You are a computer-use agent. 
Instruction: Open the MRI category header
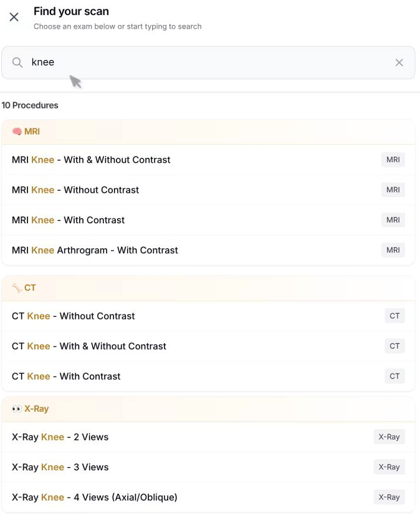(29, 132)
